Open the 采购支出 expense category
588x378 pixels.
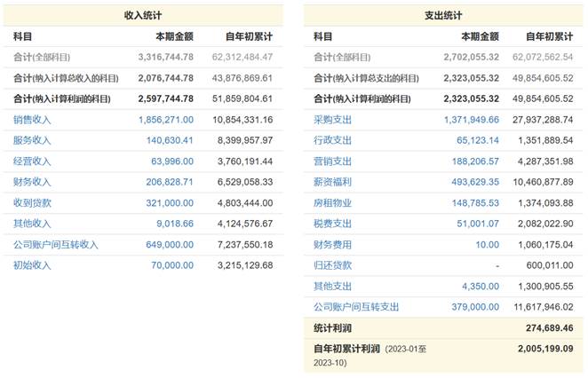tap(332, 120)
